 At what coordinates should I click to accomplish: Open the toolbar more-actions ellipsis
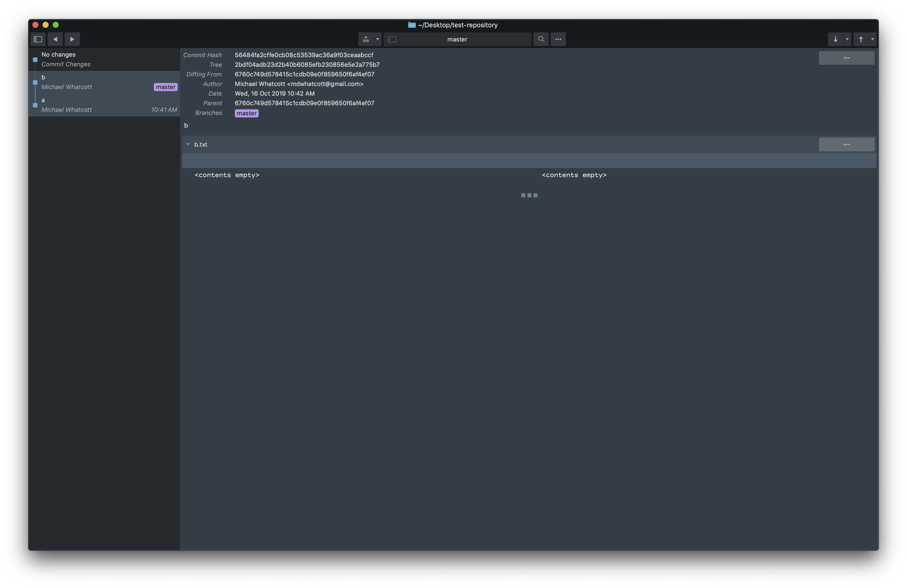point(558,39)
